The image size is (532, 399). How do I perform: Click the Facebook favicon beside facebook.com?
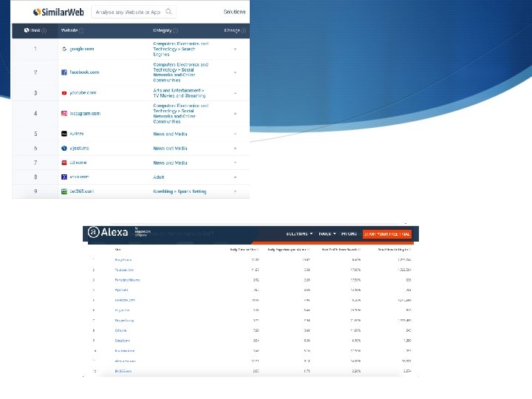(x=64, y=72)
